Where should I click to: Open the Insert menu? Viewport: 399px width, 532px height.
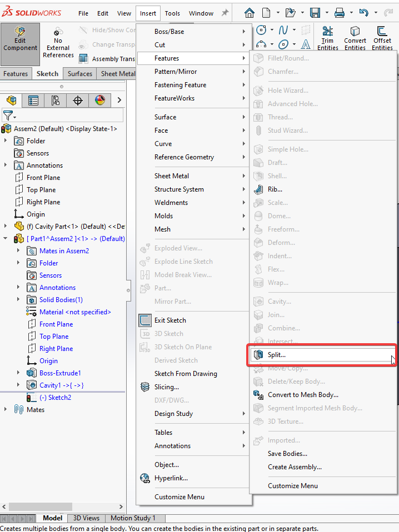(x=148, y=13)
